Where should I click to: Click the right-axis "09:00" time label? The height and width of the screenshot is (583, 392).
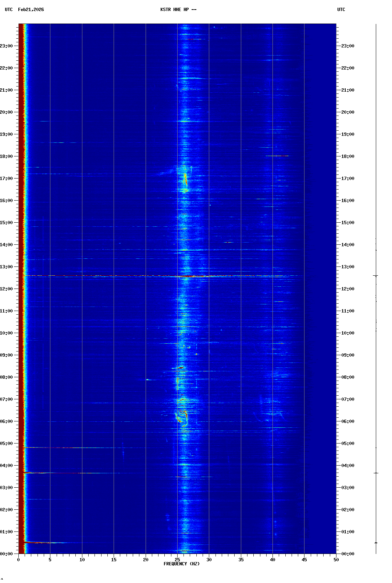[348, 355]
